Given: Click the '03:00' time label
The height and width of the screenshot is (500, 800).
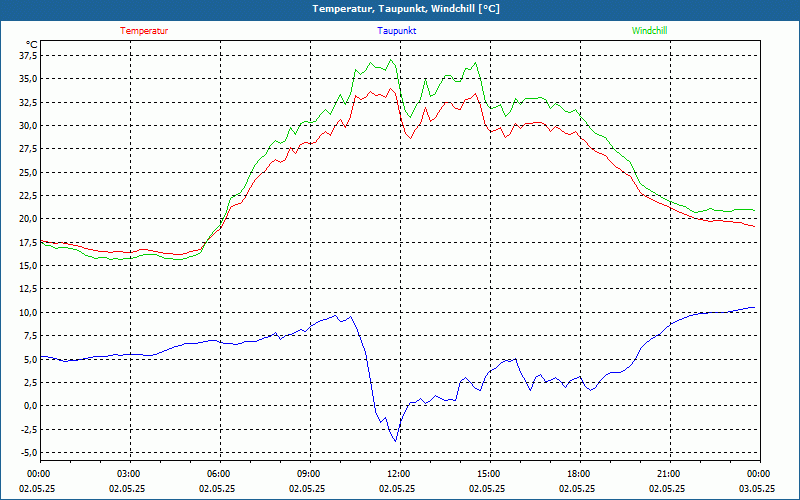Looking at the screenshot, I should click(128, 473).
